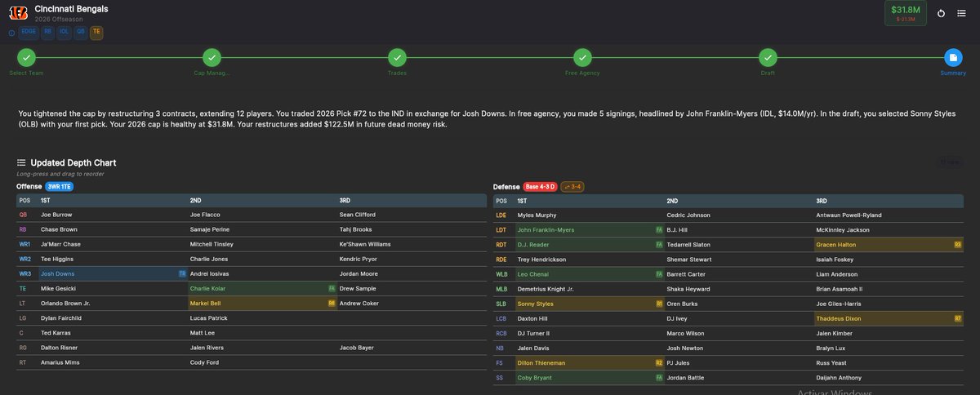Select the EDGE position need tag
Viewport: 980px width, 395px height.
click(28, 33)
